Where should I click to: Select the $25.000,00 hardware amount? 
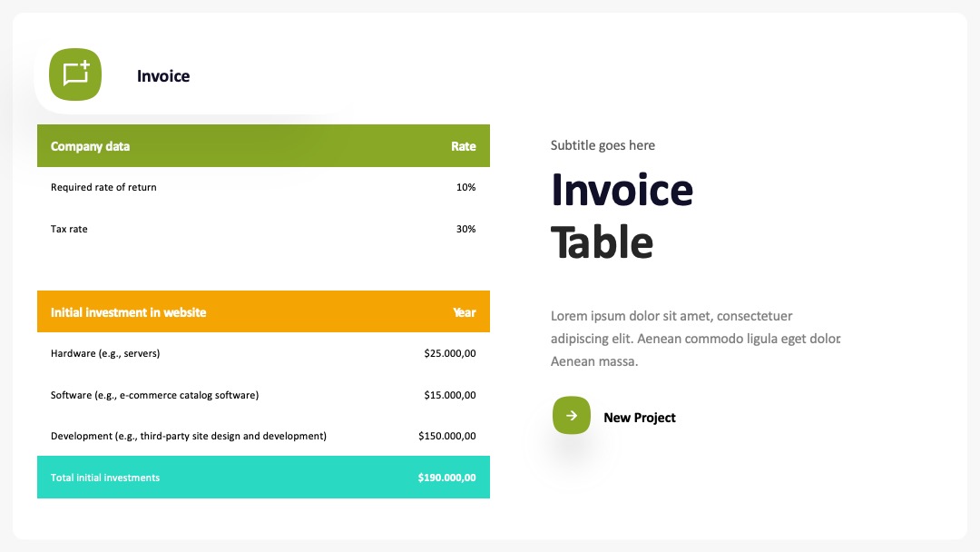pos(449,353)
